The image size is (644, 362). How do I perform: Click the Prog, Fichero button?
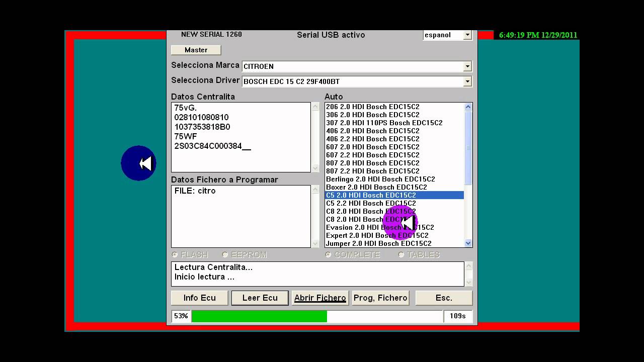381,298
